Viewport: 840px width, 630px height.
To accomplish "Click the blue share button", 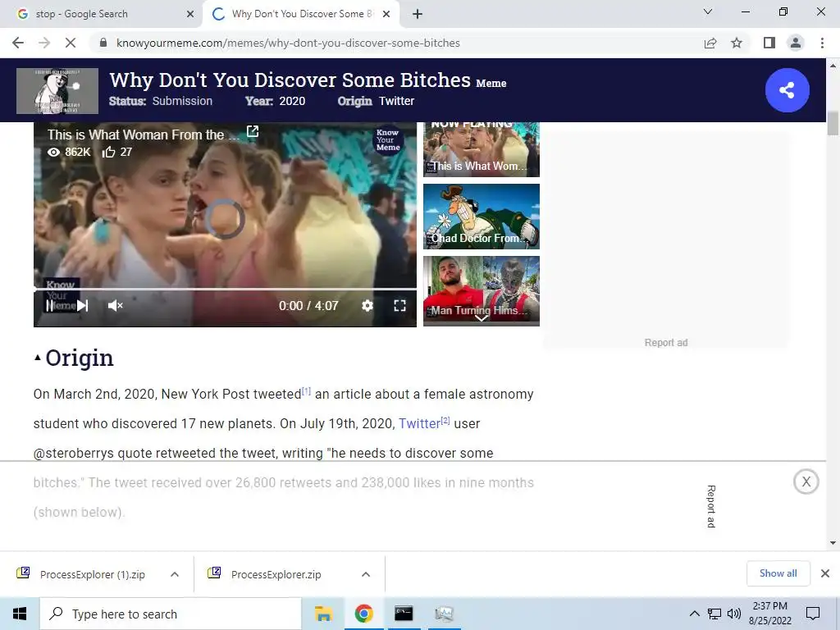I will (787, 90).
